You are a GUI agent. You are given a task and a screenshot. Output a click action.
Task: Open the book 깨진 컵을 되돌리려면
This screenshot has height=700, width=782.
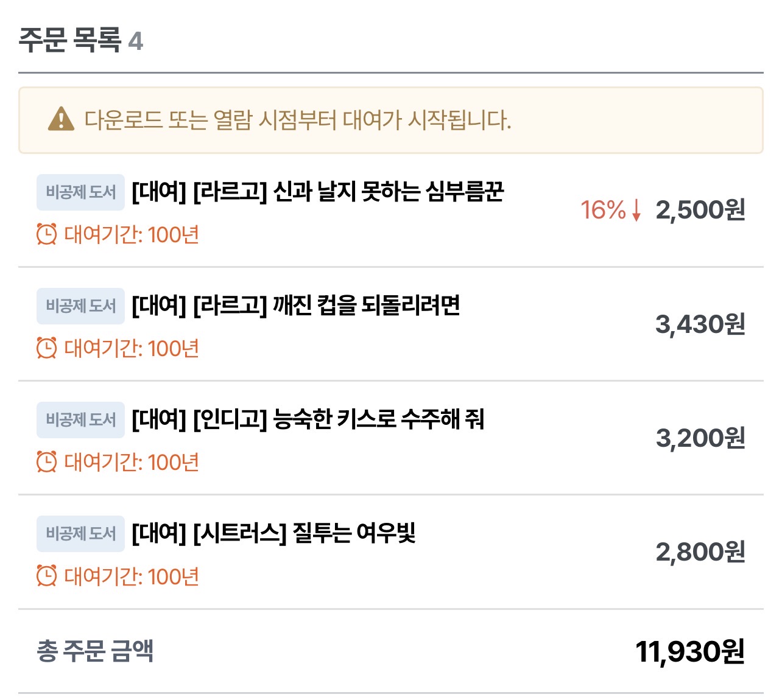tap(296, 306)
